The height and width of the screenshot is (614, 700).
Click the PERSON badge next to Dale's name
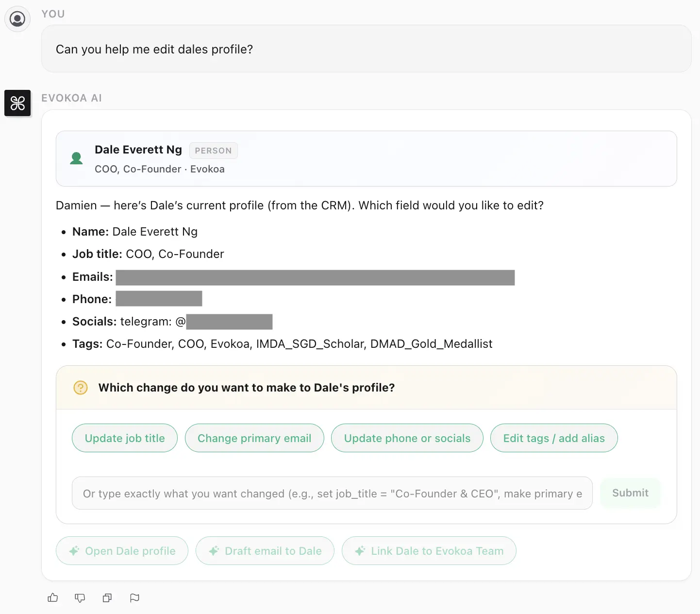pyautogui.click(x=214, y=151)
